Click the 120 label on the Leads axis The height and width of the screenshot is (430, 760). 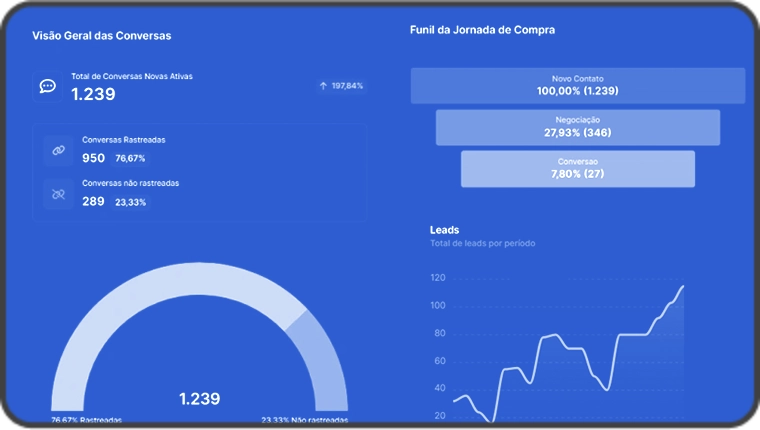click(438, 278)
